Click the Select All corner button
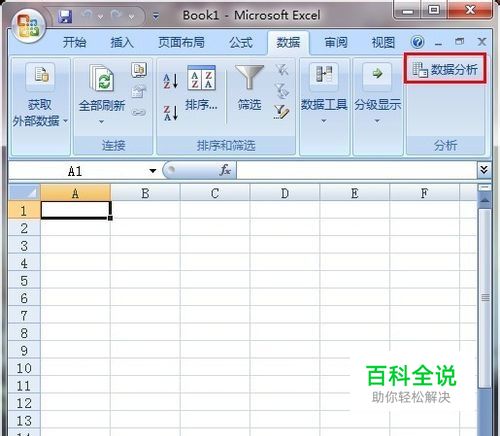 [x=24, y=193]
